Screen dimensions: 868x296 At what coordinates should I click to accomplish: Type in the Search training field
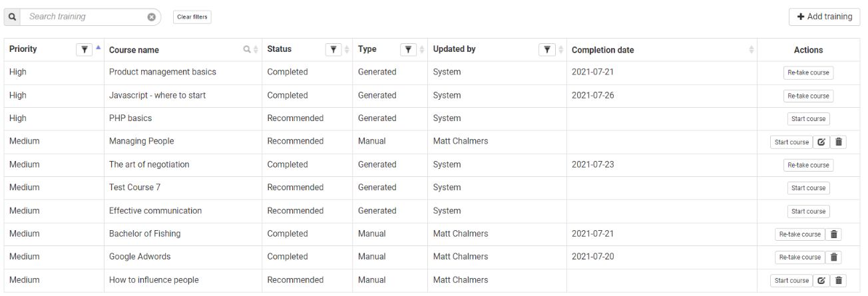click(85, 17)
